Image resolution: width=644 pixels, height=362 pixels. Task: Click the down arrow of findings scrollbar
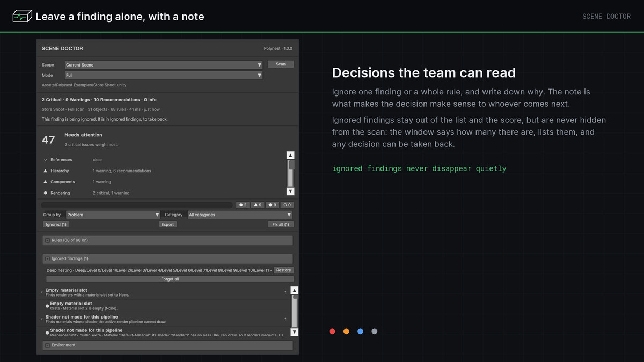(x=294, y=332)
